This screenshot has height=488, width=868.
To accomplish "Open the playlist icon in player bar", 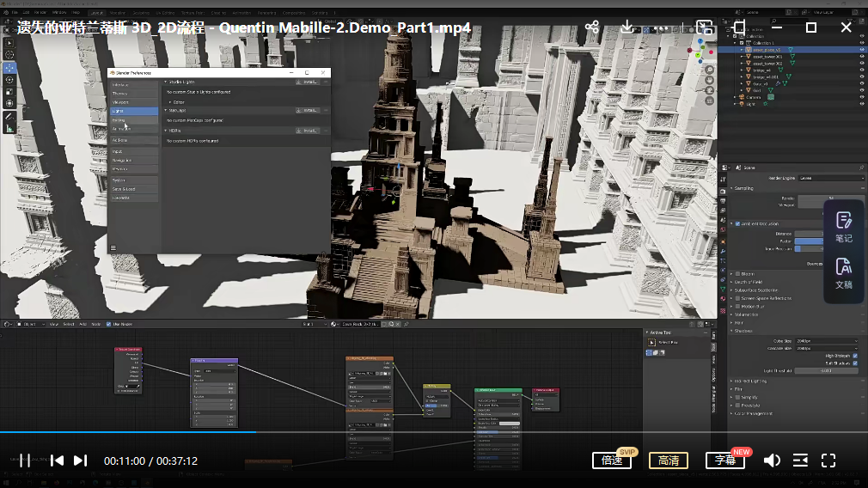I will tap(800, 461).
